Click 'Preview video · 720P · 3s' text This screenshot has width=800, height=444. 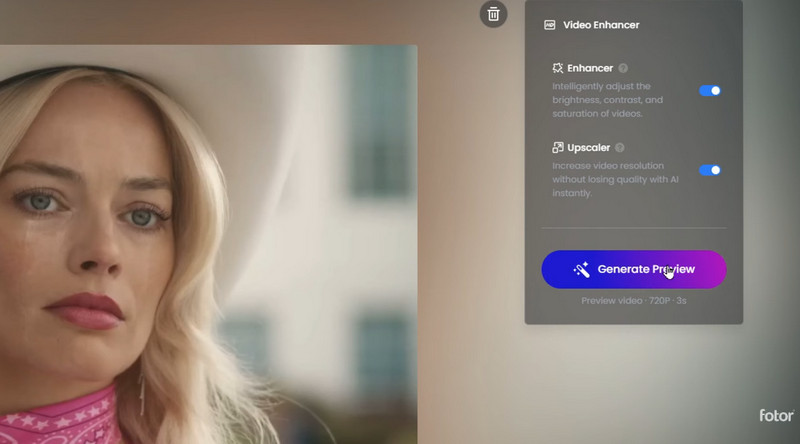click(634, 301)
